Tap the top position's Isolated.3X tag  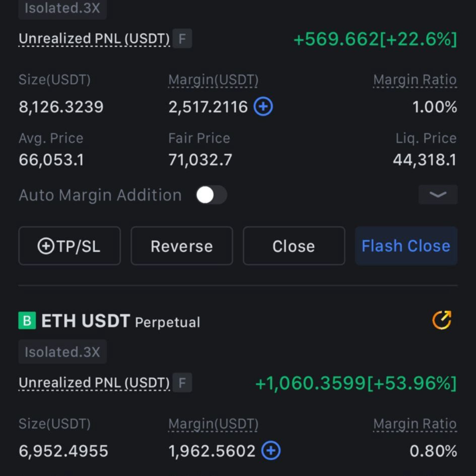coord(62,8)
